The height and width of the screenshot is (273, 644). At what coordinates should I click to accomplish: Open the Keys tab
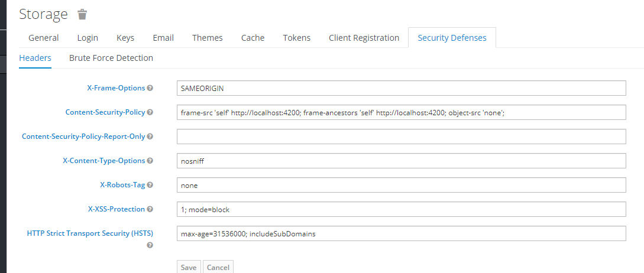click(x=125, y=38)
